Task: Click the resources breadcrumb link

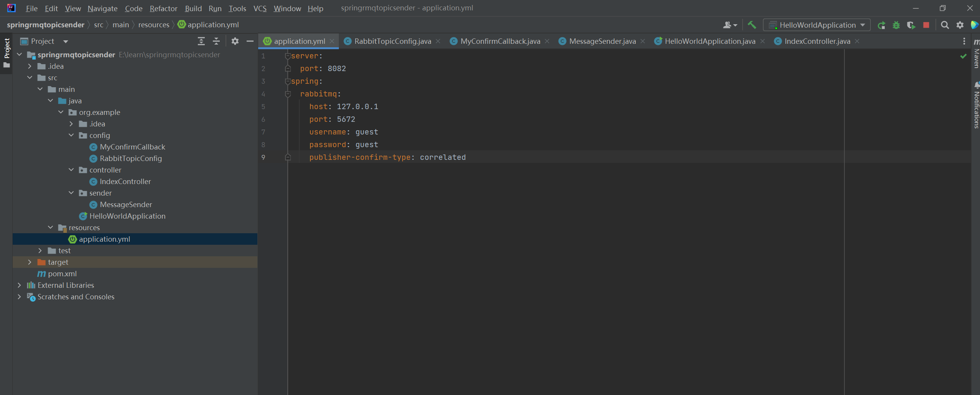Action: (x=153, y=25)
